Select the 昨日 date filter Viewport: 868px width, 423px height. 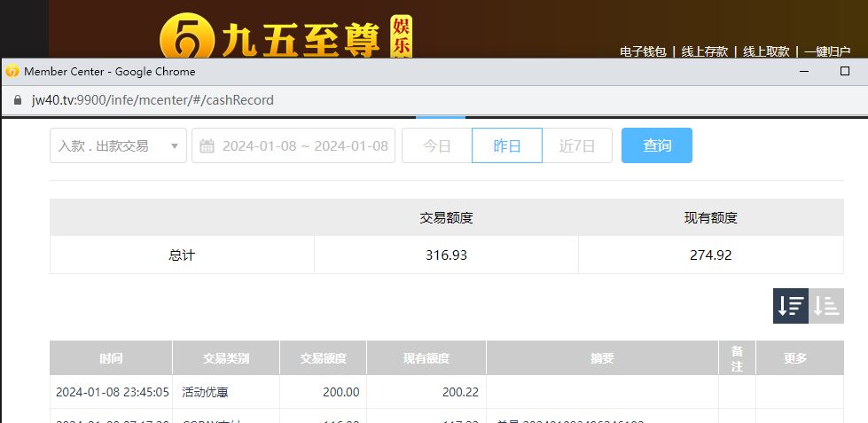point(507,145)
